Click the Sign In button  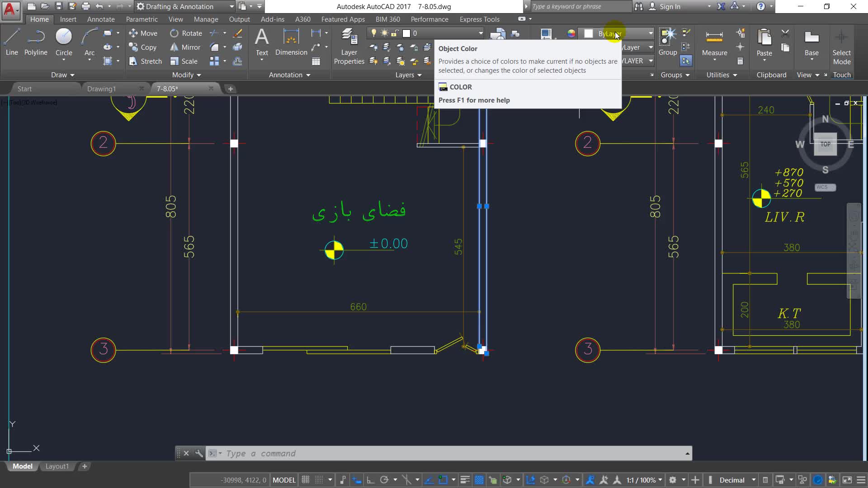point(670,6)
